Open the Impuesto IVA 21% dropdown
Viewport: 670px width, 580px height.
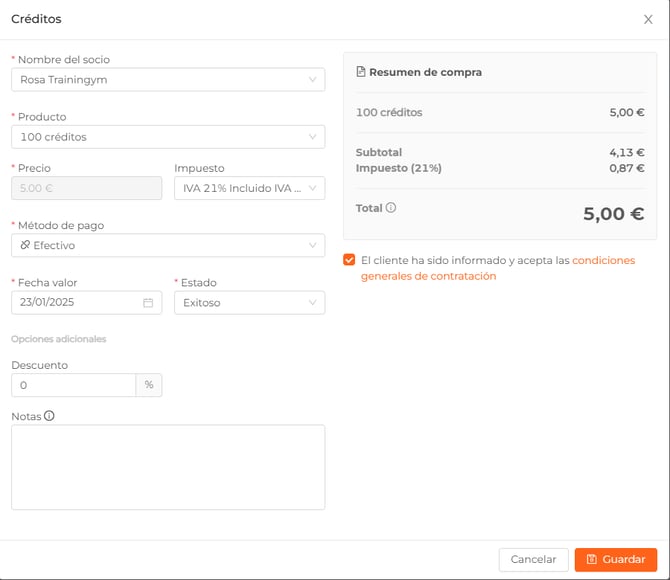click(249, 188)
